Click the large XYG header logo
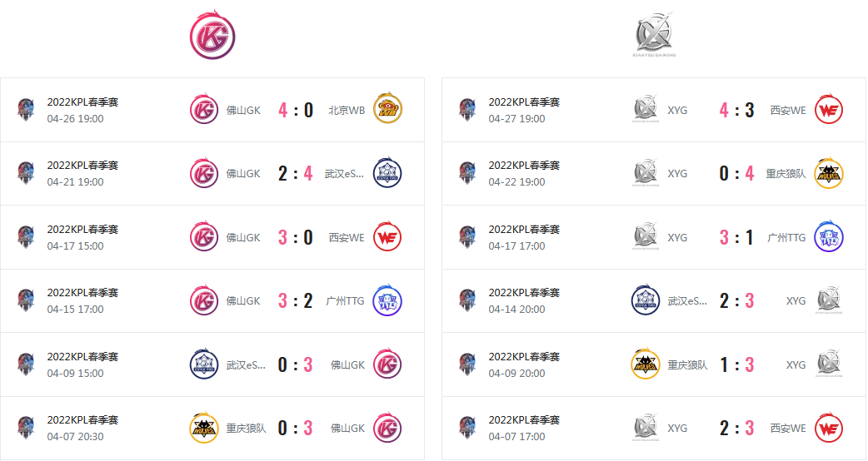This screenshot has height=461, width=868. coord(654,34)
